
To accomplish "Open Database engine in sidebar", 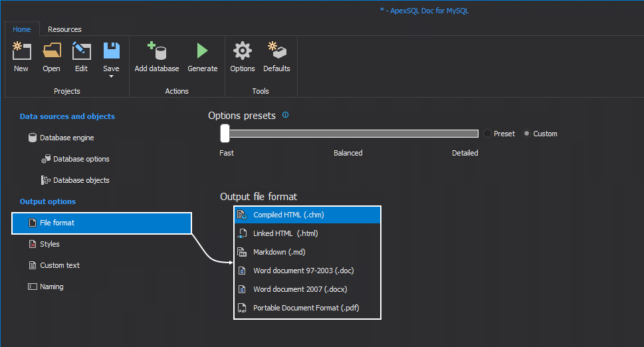I will coord(66,138).
